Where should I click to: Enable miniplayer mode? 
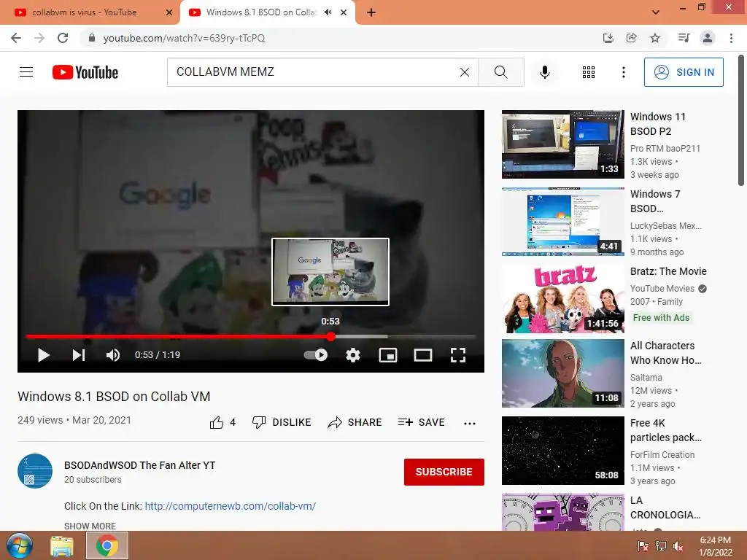pyautogui.click(x=388, y=355)
